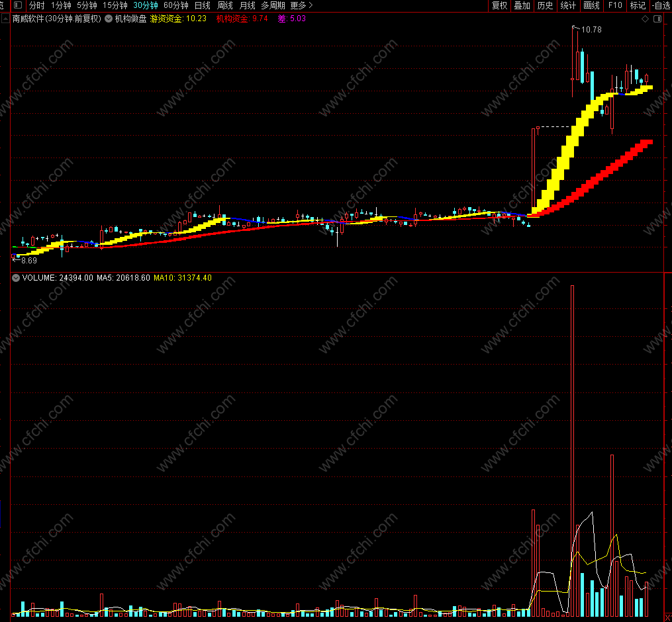
Task: Switch to the 分时 view
Action: (37, 5)
